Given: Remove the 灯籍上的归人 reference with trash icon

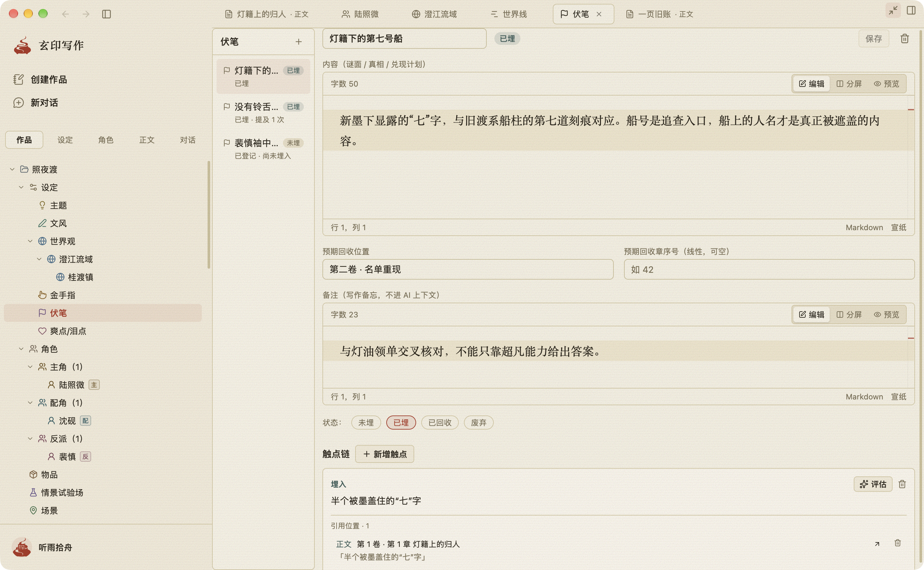Looking at the screenshot, I should (898, 543).
